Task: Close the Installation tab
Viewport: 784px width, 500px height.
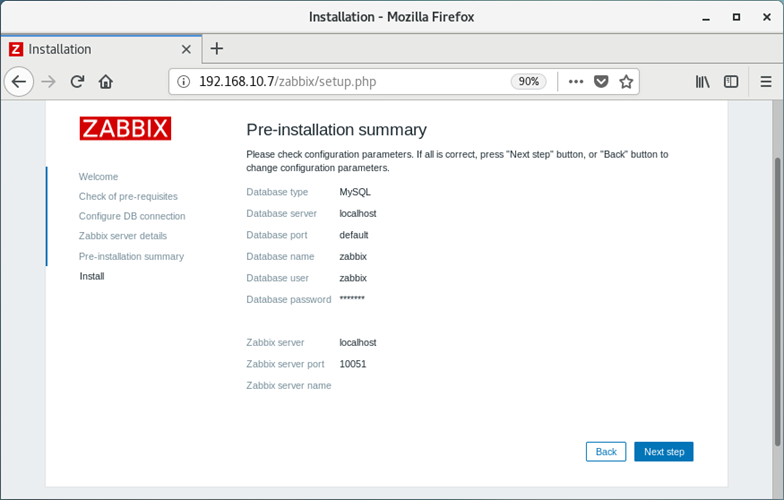Action: click(x=186, y=49)
